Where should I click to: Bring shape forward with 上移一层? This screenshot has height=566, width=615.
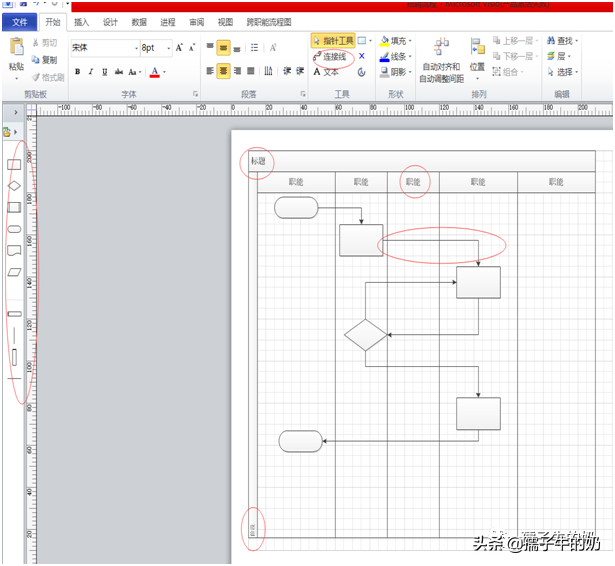click(514, 40)
